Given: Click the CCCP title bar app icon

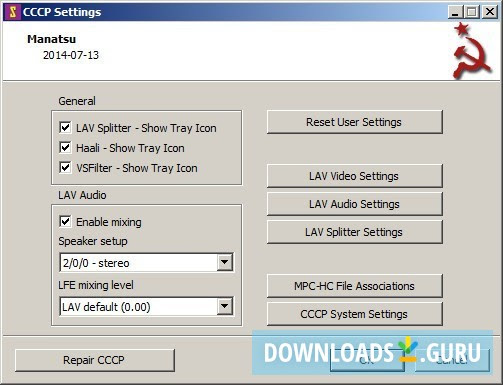Looking at the screenshot, I should pos(13,12).
